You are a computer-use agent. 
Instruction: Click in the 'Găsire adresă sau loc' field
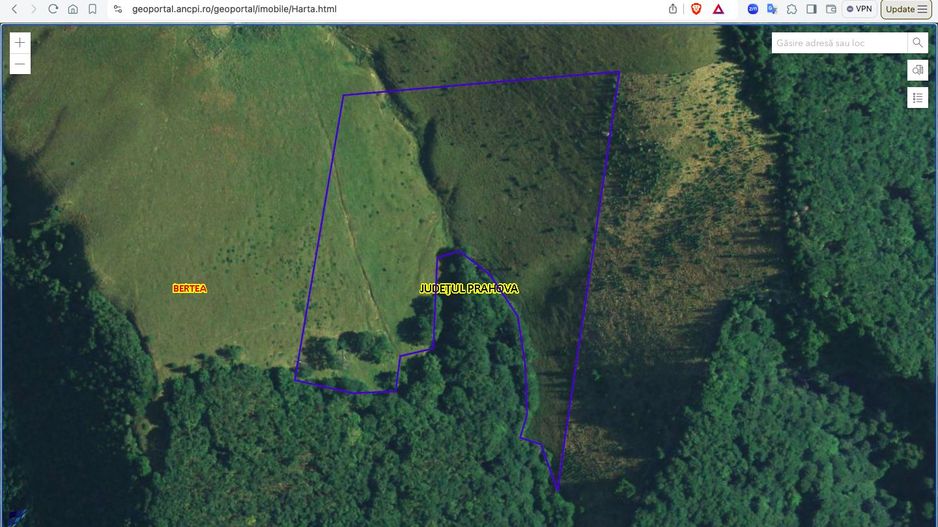point(840,43)
